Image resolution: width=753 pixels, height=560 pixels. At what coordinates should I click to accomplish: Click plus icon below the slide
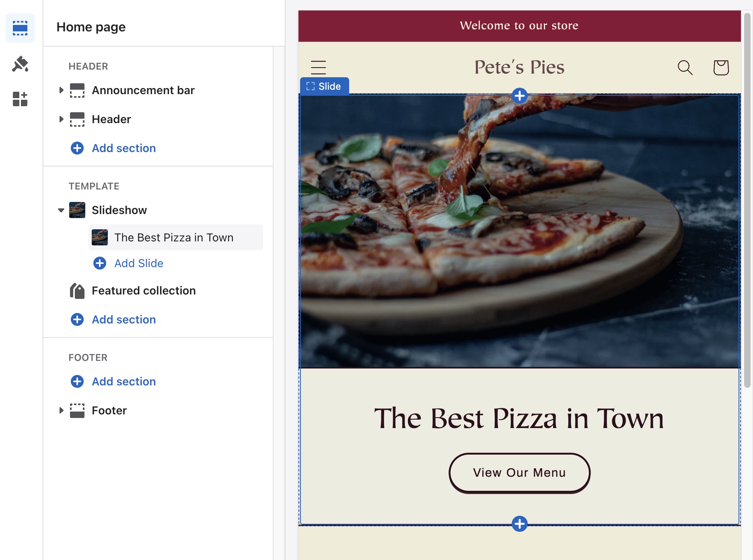pos(520,524)
